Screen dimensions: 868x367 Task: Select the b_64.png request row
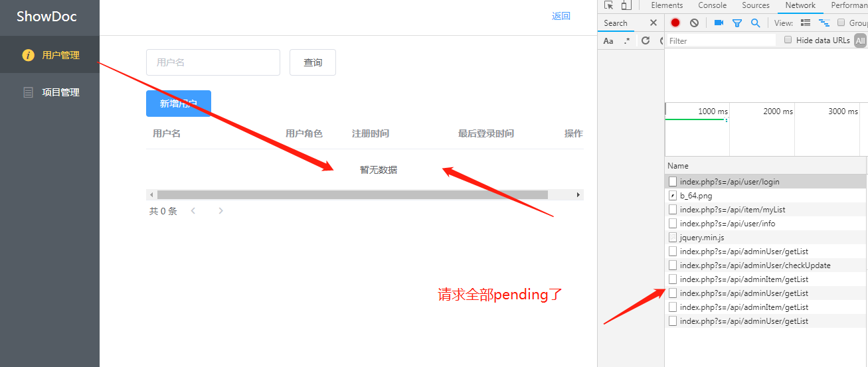point(766,196)
